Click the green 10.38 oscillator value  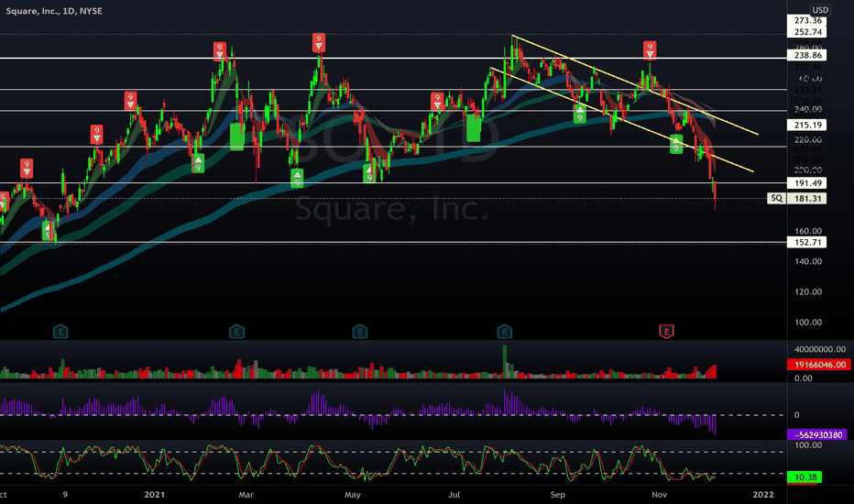coord(805,477)
